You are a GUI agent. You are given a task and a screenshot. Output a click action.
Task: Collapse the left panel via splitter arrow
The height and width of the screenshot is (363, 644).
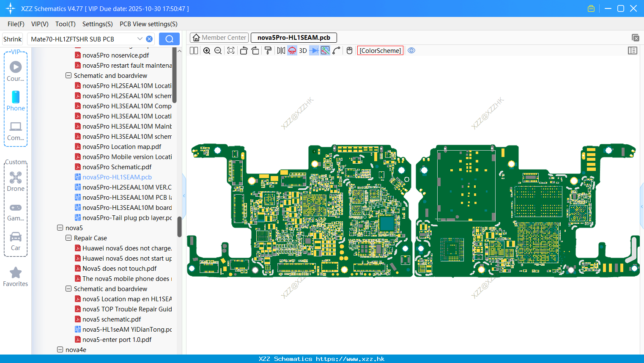click(x=184, y=195)
